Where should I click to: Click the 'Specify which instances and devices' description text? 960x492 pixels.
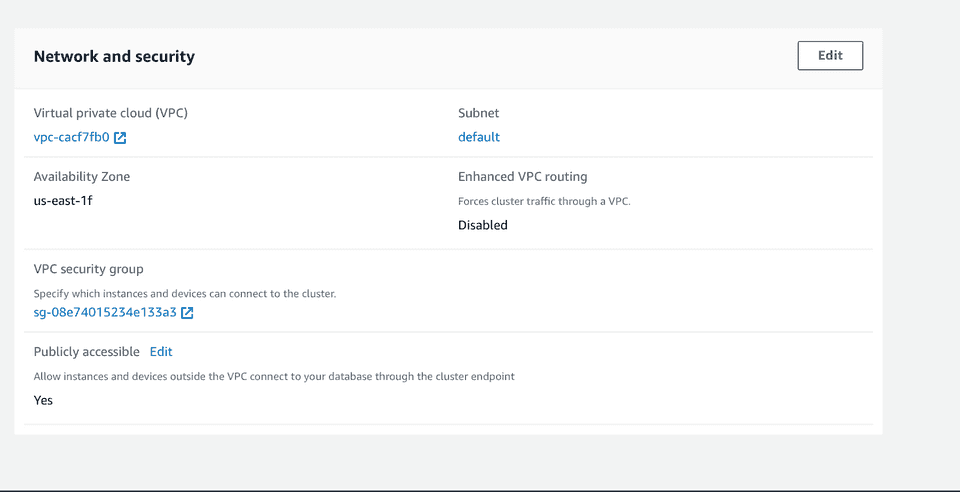coord(185,294)
